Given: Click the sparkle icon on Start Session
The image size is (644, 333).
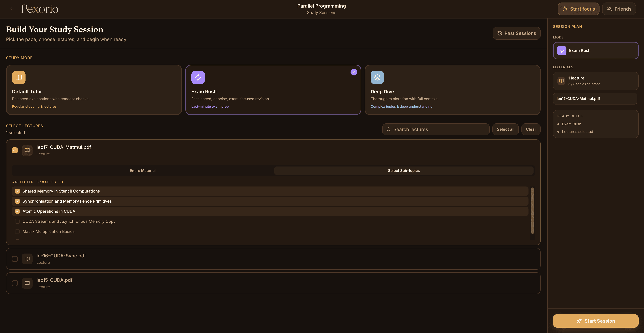Looking at the screenshot, I should [579, 321].
